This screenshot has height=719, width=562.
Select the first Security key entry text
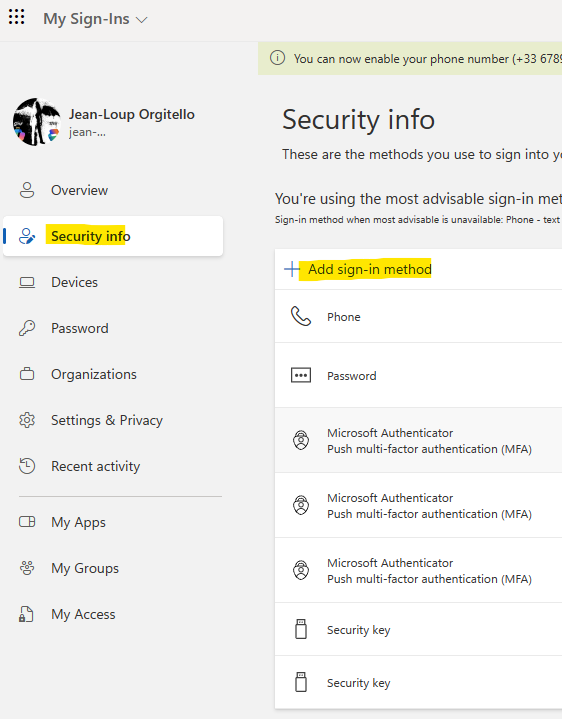click(358, 630)
